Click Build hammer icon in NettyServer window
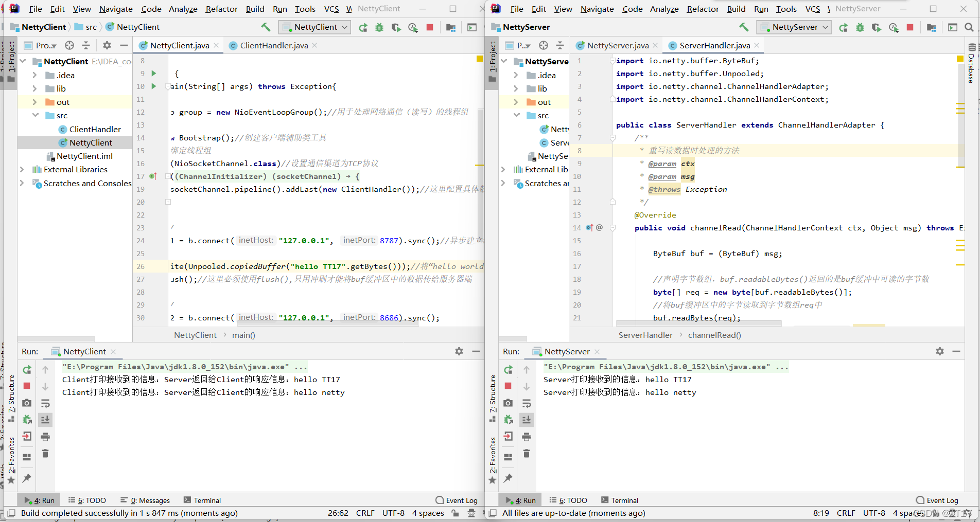This screenshot has width=980, height=522. (x=744, y=27)
